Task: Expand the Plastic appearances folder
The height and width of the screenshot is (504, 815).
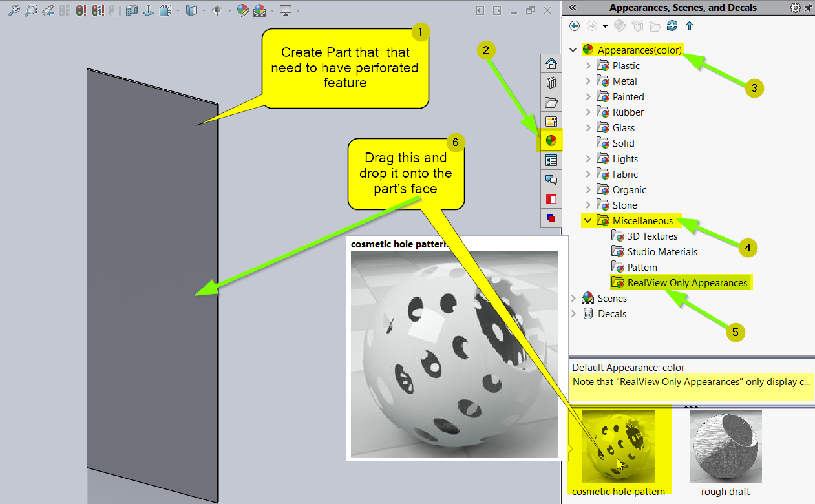Action: tap(587, 65)
